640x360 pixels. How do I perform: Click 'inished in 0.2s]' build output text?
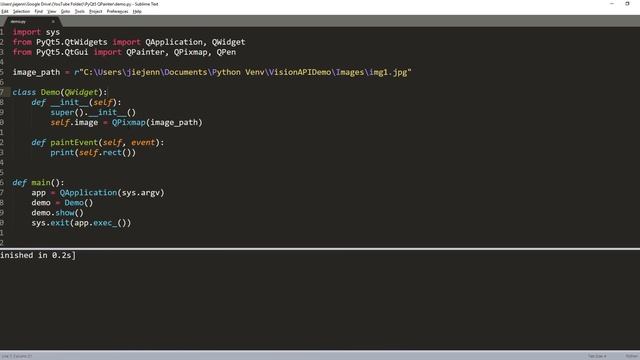pyautogui.click(x=38, y=256)
